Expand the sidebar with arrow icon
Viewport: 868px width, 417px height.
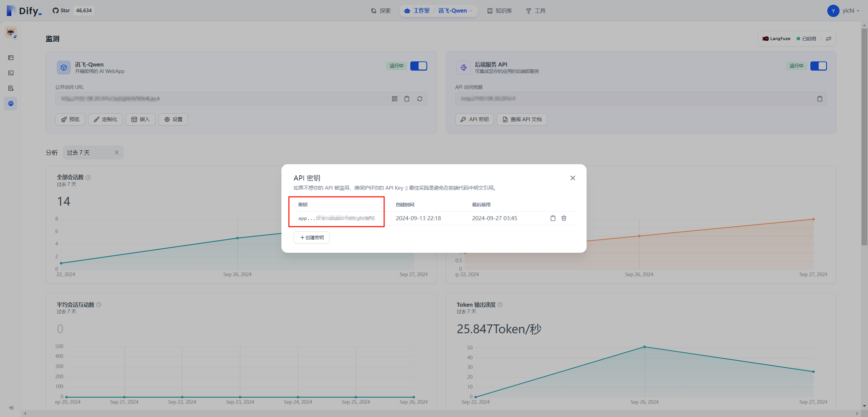(x=11, y=408)
